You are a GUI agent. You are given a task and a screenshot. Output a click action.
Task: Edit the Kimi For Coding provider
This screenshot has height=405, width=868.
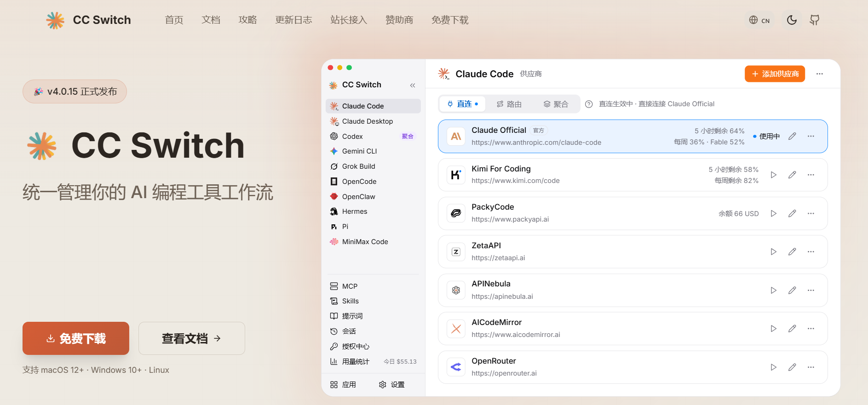pos(792,175)
